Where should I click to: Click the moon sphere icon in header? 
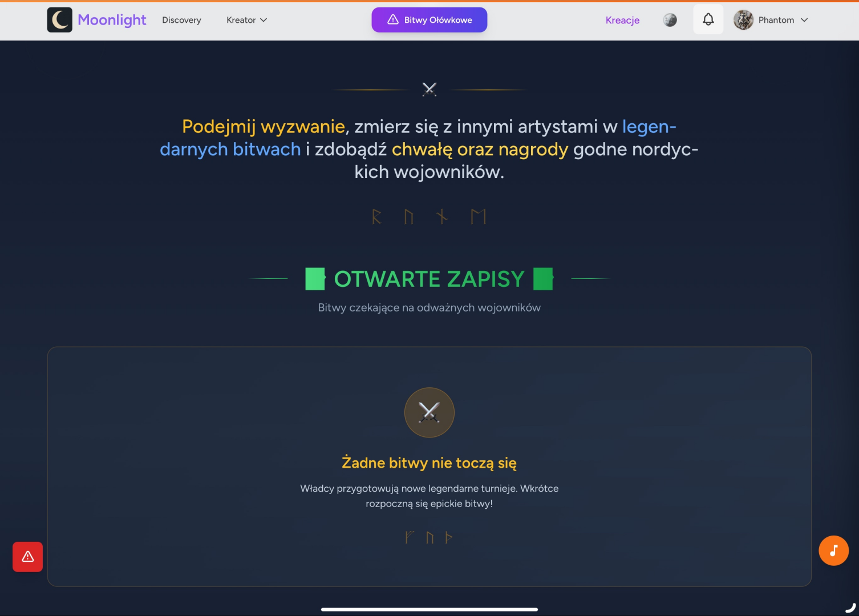tap(670, 20)
